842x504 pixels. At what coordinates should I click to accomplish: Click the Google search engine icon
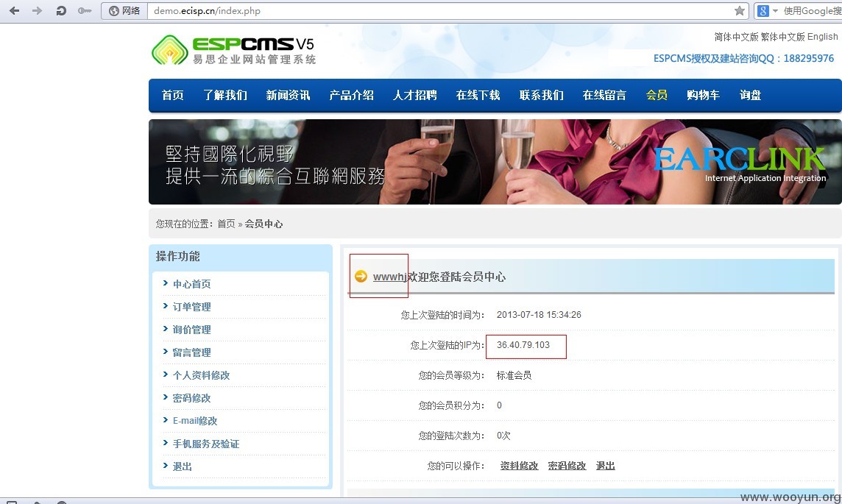coord(763,11)
